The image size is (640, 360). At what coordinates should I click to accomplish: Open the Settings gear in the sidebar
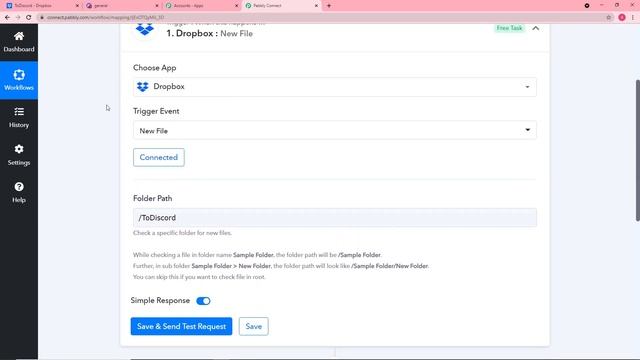19,155
